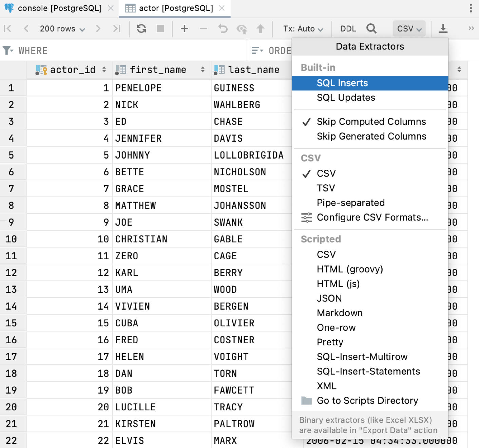Click the DDL button
The image size is (479, 448).
tap(347, 28)
